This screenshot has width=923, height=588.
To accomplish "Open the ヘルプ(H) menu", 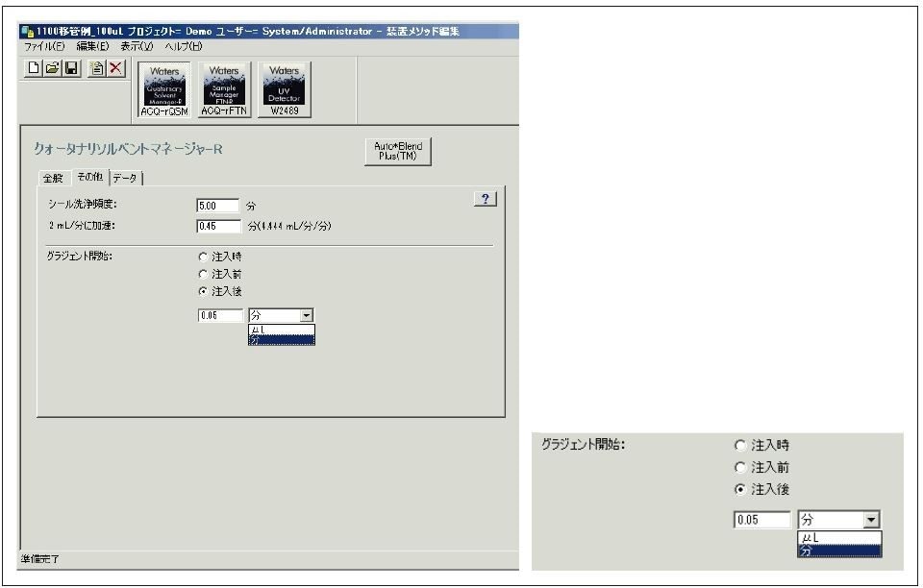I will [x=183, y=46].
